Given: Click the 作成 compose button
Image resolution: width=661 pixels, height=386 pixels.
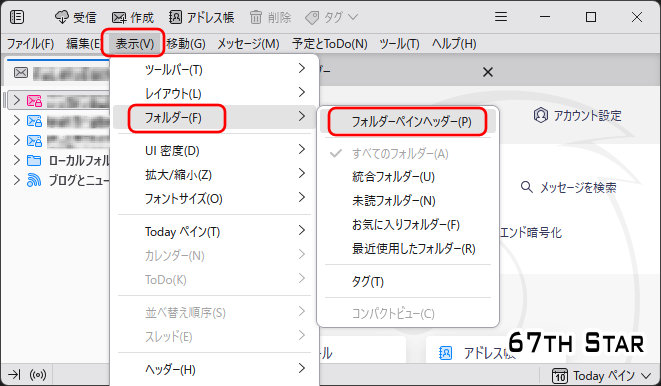Looking at the screenshot, I should (133, 17).
